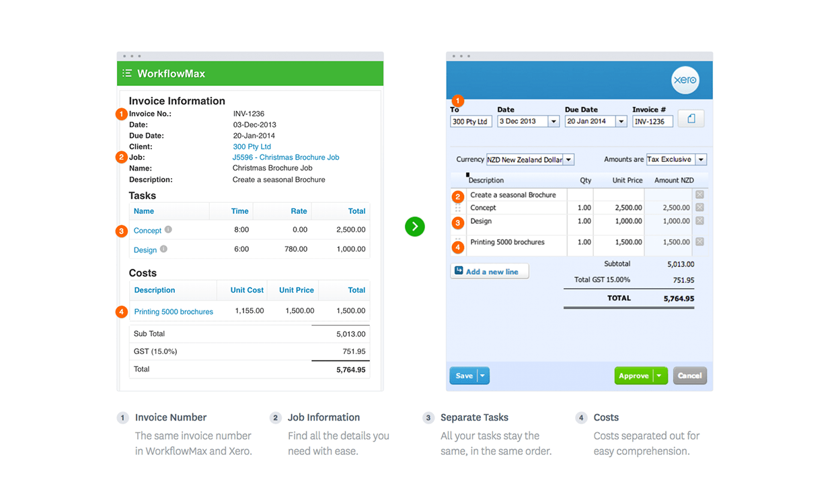
Task: Expand the Approve button dropdown arrow
Action: click(x=660, y=376)
